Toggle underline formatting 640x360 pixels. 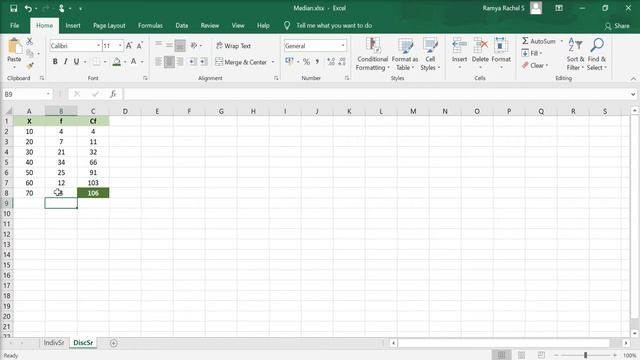[76, 62]
